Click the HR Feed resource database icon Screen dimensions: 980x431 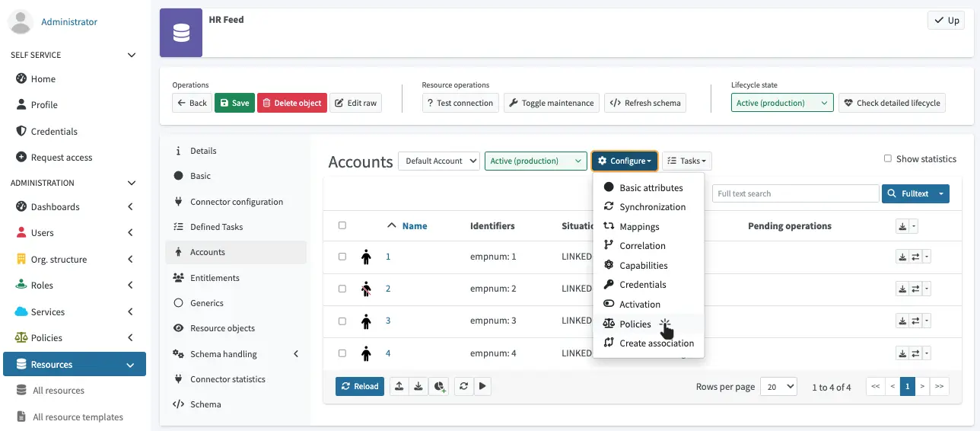pyautogui.click(x=181, y=34)
